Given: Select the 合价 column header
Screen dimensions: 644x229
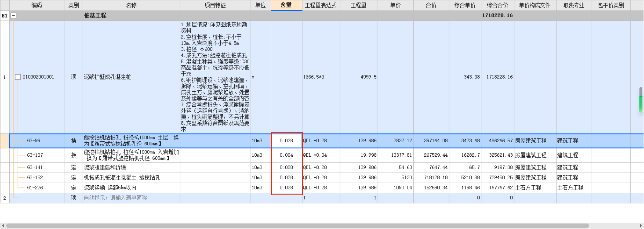Looking at the screenshot, I should [x=431, y=5].
